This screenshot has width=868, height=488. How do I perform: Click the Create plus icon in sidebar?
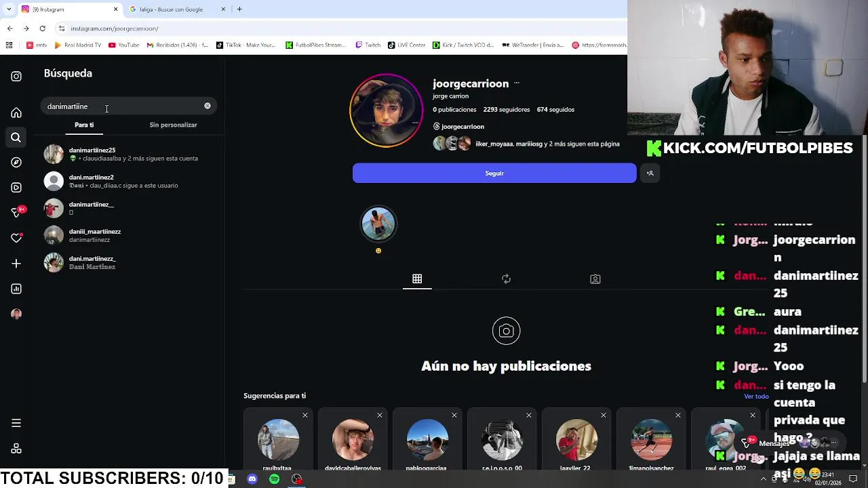(16, 264)
